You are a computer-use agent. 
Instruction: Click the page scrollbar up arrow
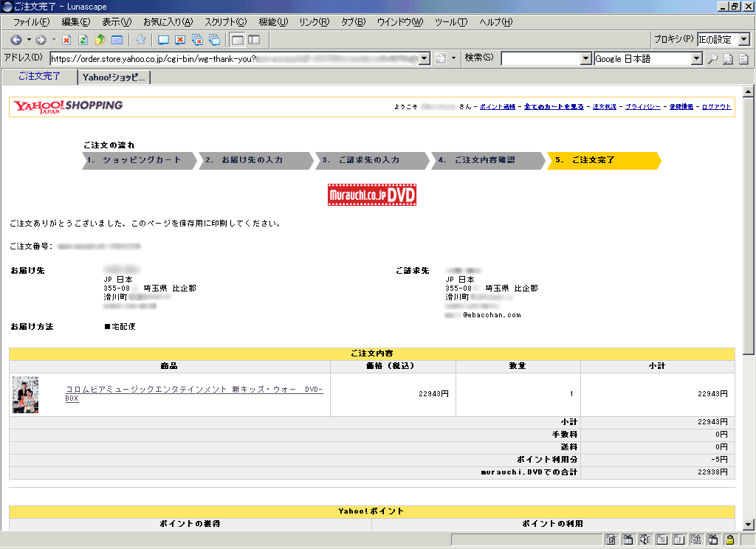(748, 91)
